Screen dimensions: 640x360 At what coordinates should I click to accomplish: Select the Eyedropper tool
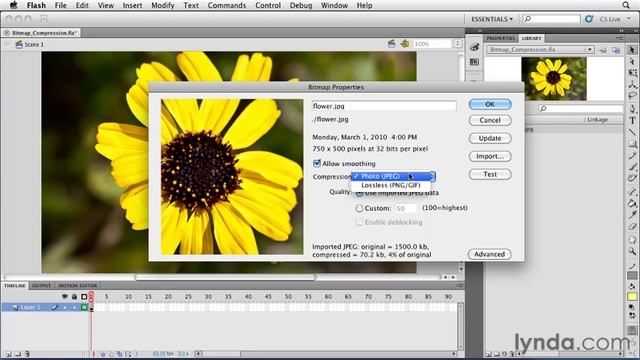(x=632, y=214)
